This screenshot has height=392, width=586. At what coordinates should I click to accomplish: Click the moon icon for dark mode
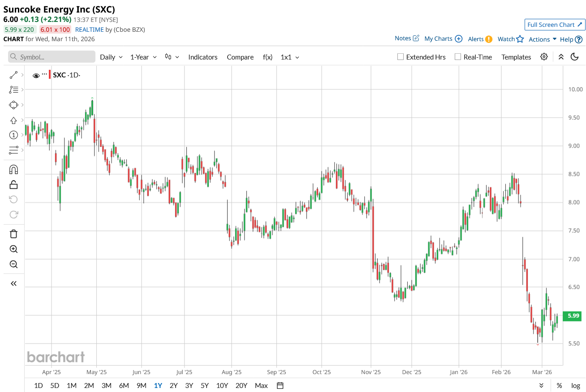[x=575, y=57]
